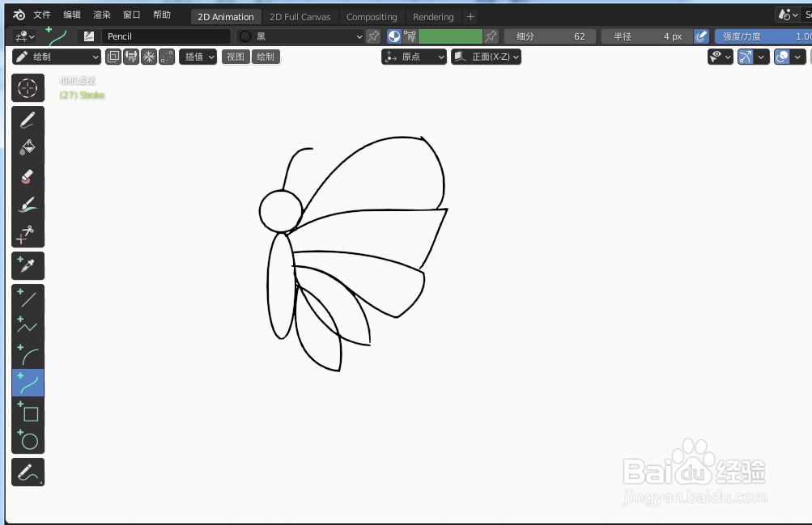Open the 视图 header menu
The height and width of the screenshot is (525, 812).
point(236,57)
